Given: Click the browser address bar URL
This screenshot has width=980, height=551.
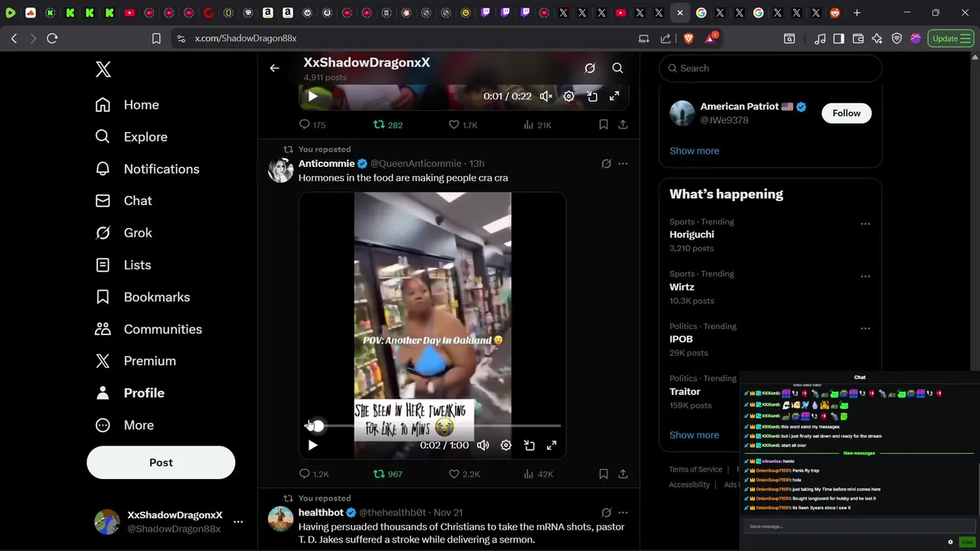Looking at the screenshot, I should pos(246,38).
